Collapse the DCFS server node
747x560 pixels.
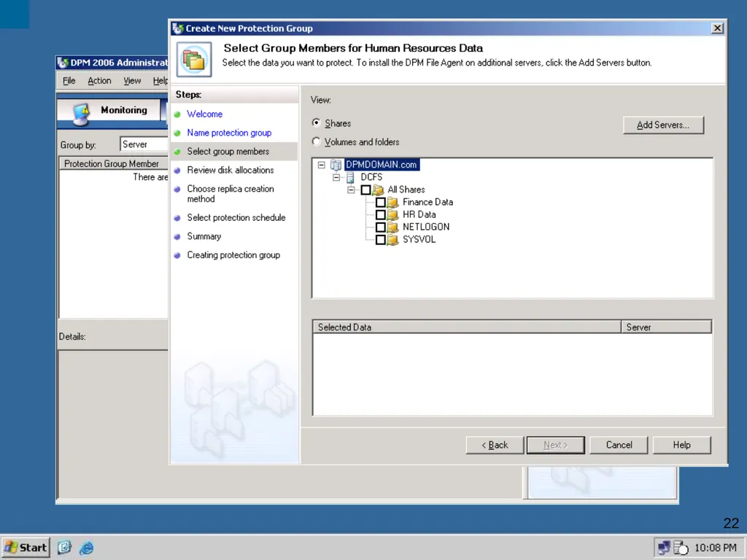(336, 177)
